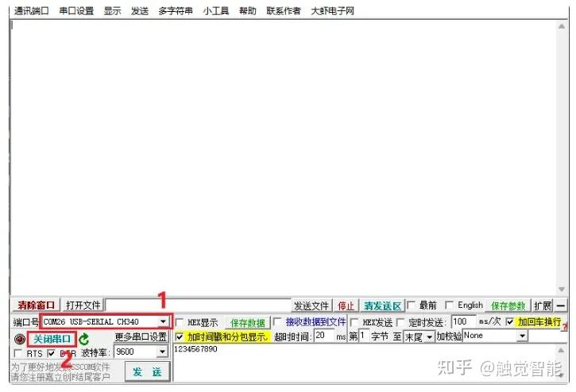Open the 小工具 menu
Screen dimensions: 576x392
coord(216,11)
